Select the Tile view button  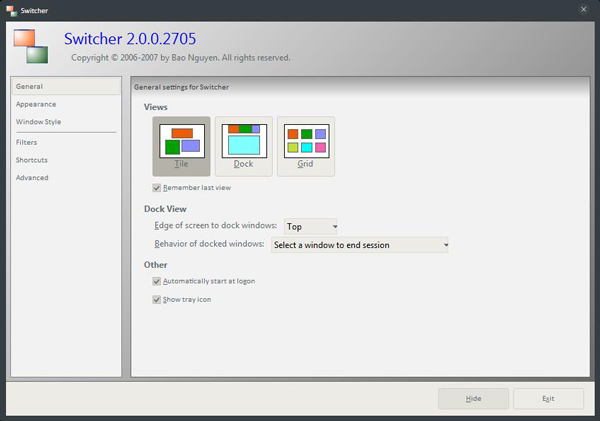point(181,146)
